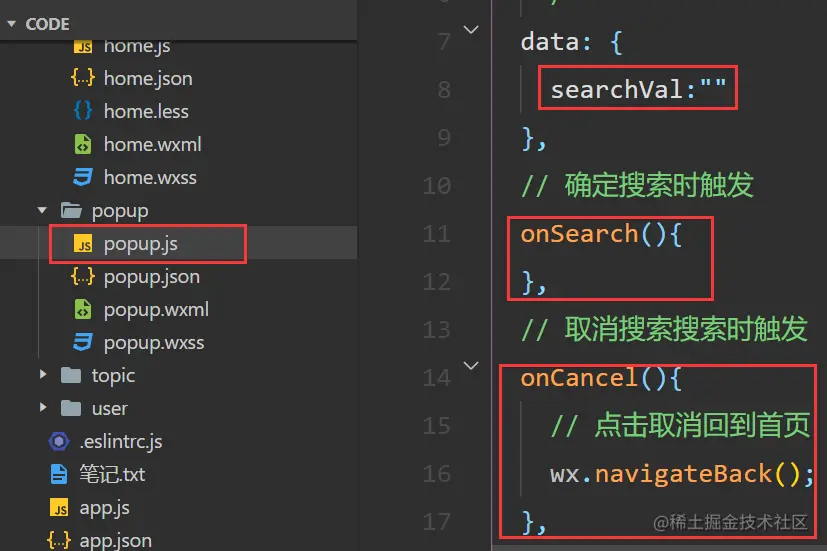Select the home.wxss file name
Viewport: 827px width, 551px height.
[x=150, y=177]
